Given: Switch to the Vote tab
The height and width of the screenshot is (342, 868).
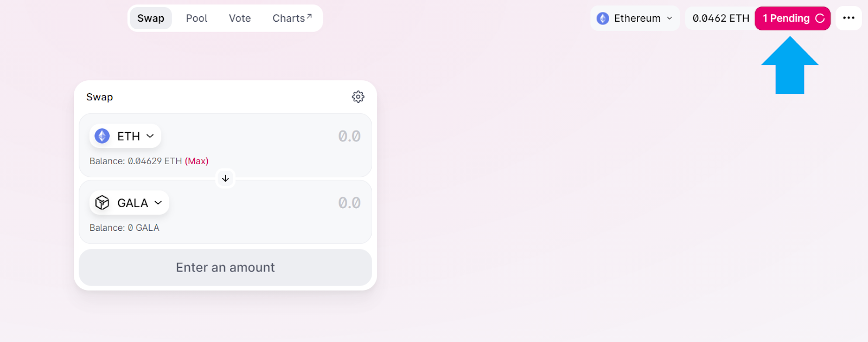Looking at the screenshot, I should pos(240,18).
